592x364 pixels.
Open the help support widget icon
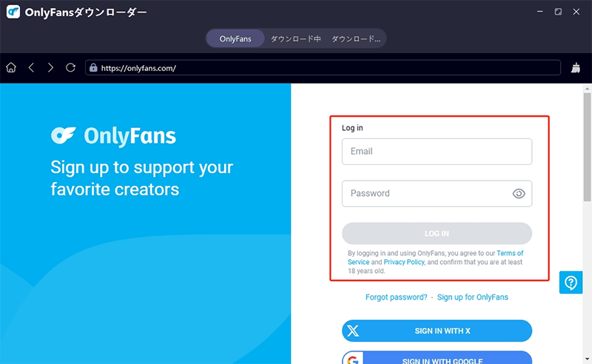tap(571, 282)
